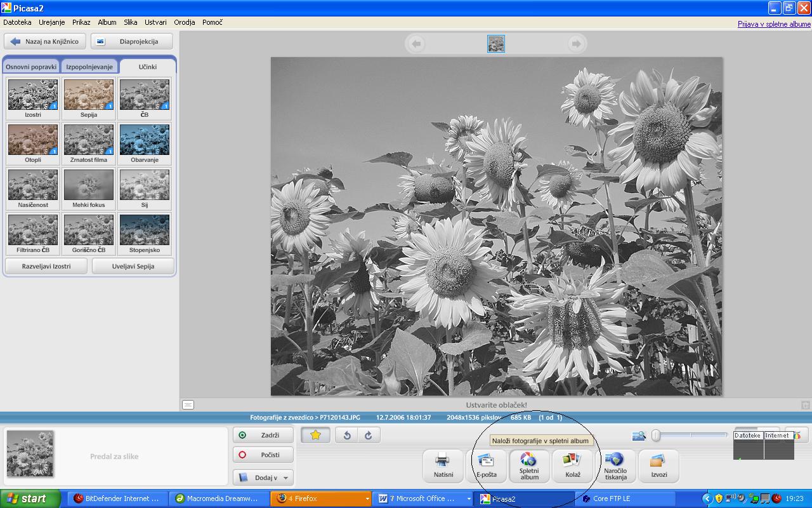Rotate the photo counter-clockwise

point(347,435)
